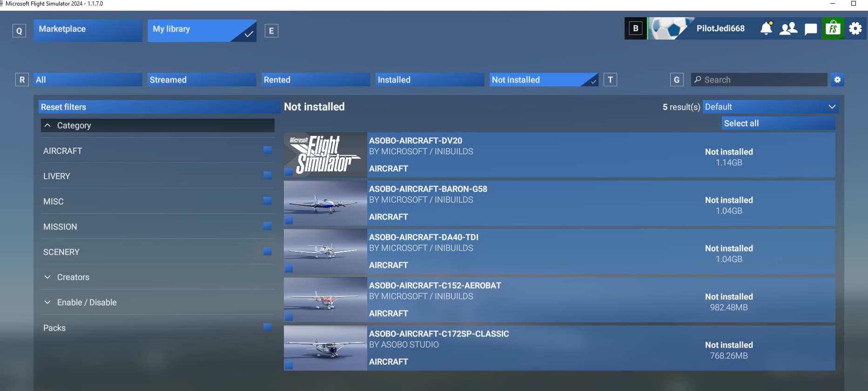Click the BY ASOBO STUDIO creator text

click(x=404, y=344)
